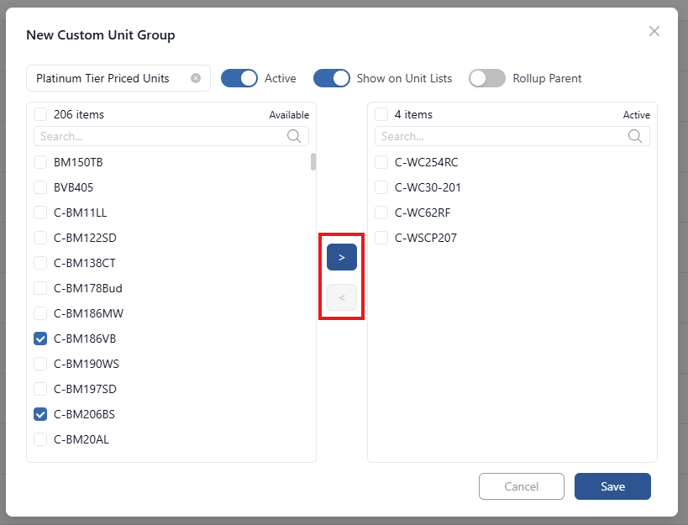The image size is (688, 525).
Task: Click the move-right arrow button
Action: pyautogui.click(x=341, y=257)
